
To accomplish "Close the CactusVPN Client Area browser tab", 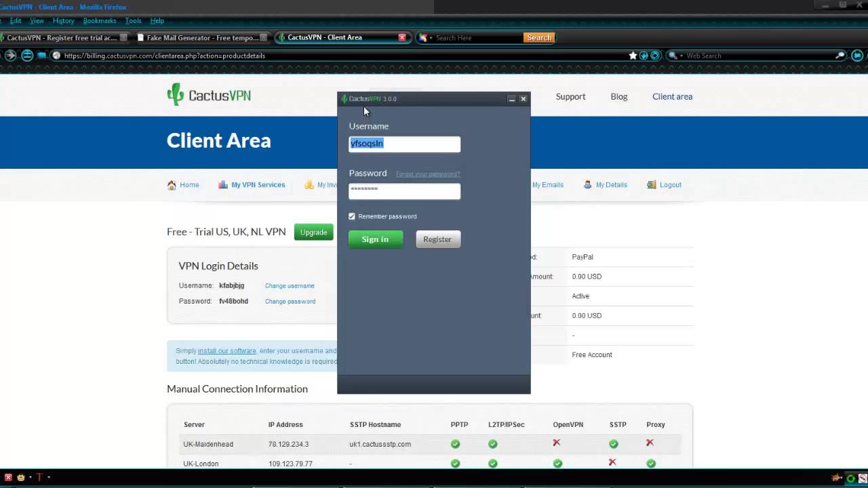I will coord(402,37).
